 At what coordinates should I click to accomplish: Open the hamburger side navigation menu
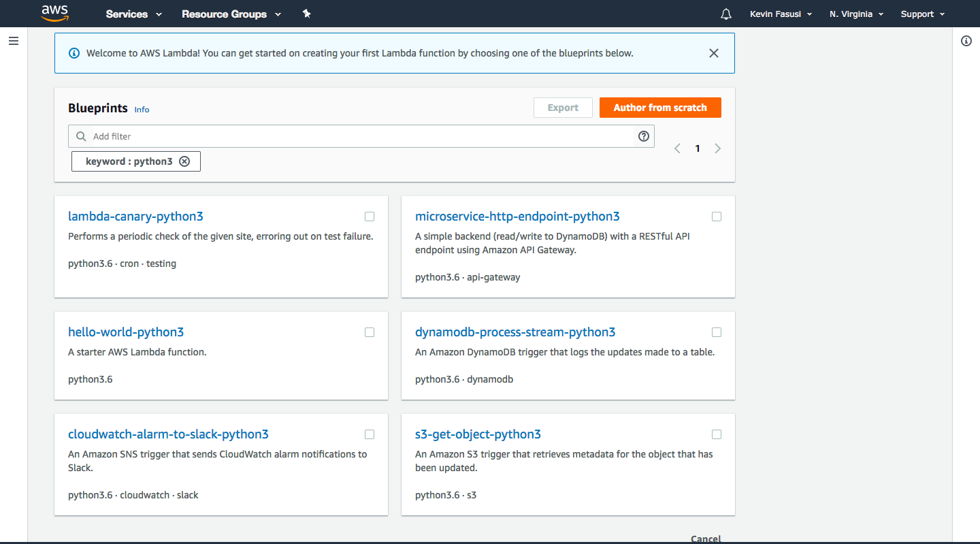tap(14, 41)
